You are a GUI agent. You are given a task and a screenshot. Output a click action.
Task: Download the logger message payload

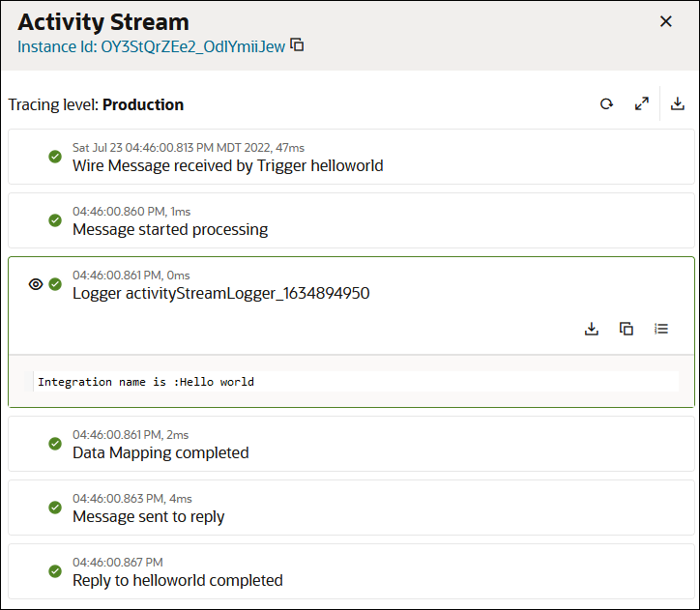pyautogui.click(x=592, y=329)
